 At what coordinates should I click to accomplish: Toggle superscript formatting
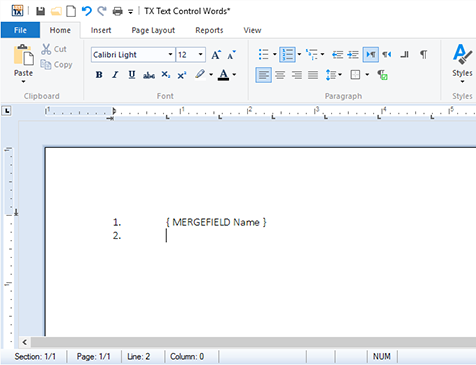(x=182, y=75)
